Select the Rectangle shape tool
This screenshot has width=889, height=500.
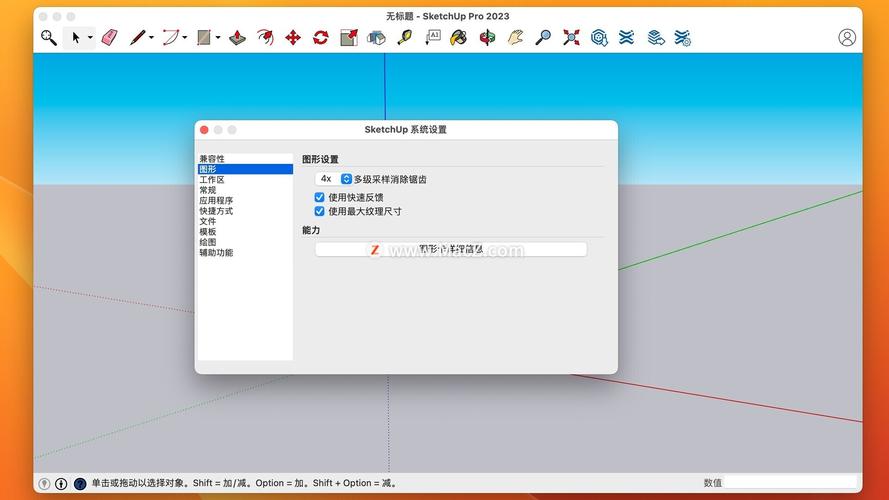coord(204,38)
